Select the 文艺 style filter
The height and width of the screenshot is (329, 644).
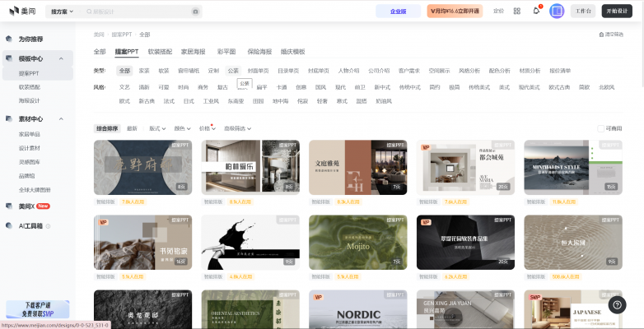[124, 87]
